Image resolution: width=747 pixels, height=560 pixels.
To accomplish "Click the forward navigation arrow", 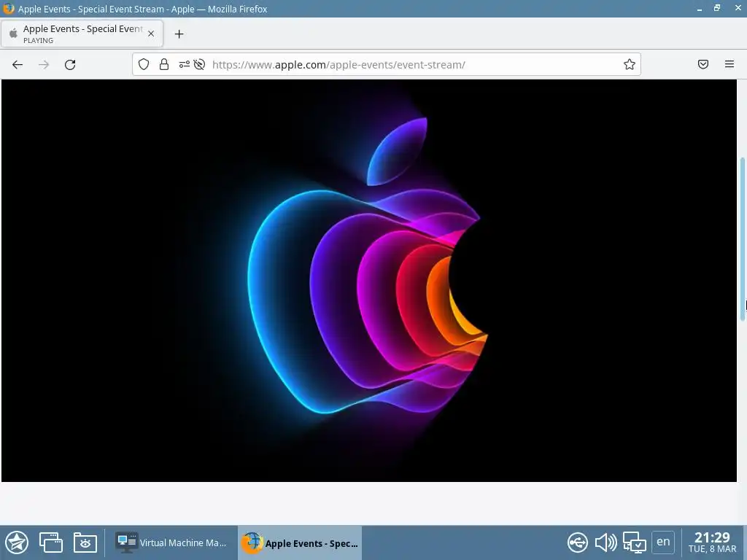I will pyautogui.click(x=44, y=65).
